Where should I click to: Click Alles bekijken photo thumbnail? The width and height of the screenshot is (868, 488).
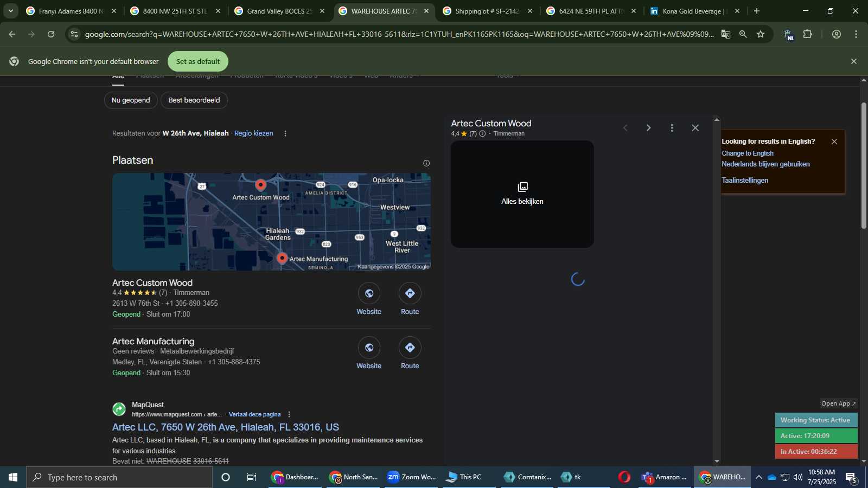point(522,194)
